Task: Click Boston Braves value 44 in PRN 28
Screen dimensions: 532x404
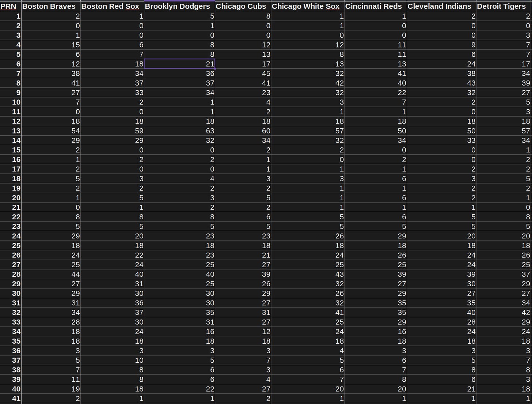Action: [51, 274]
